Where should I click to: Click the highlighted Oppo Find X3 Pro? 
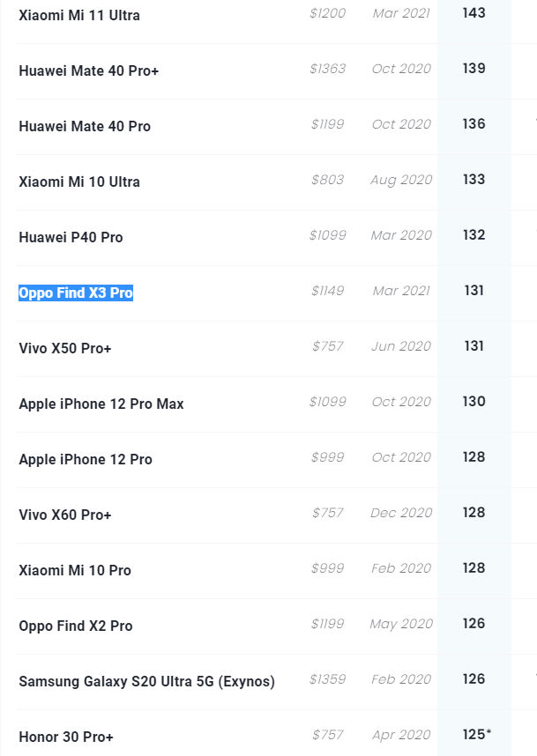click(76, 293)
